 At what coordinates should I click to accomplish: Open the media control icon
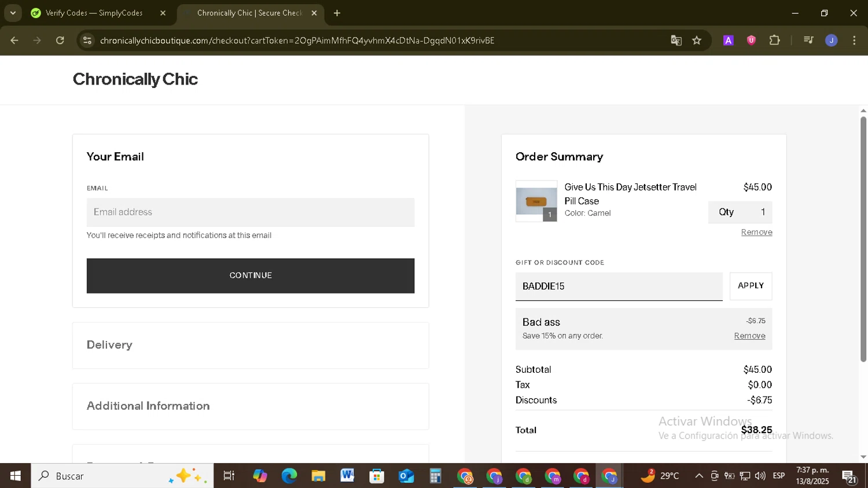(808, 41)
